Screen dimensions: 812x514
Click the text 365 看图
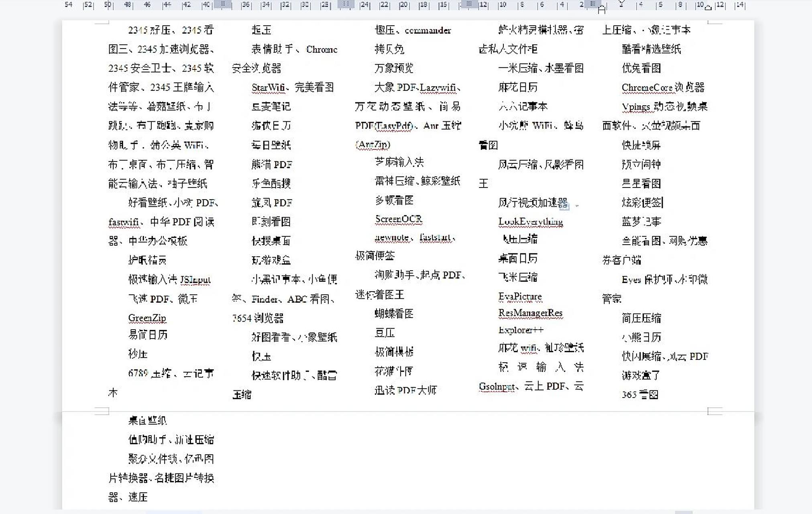(x=640, y=395)
